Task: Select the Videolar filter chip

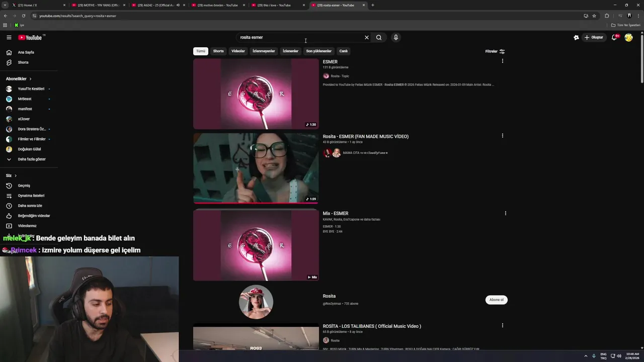Action: (x=238, y=51)
